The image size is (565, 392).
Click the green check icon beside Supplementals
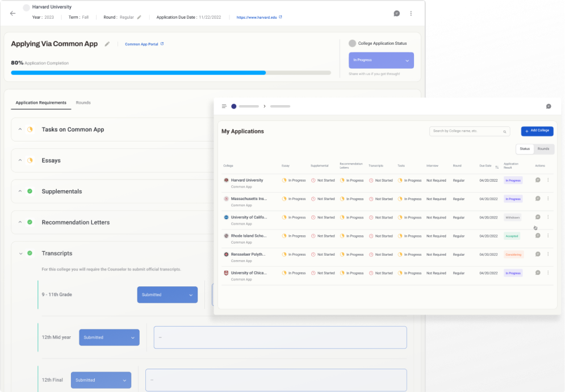pos(30,191)
